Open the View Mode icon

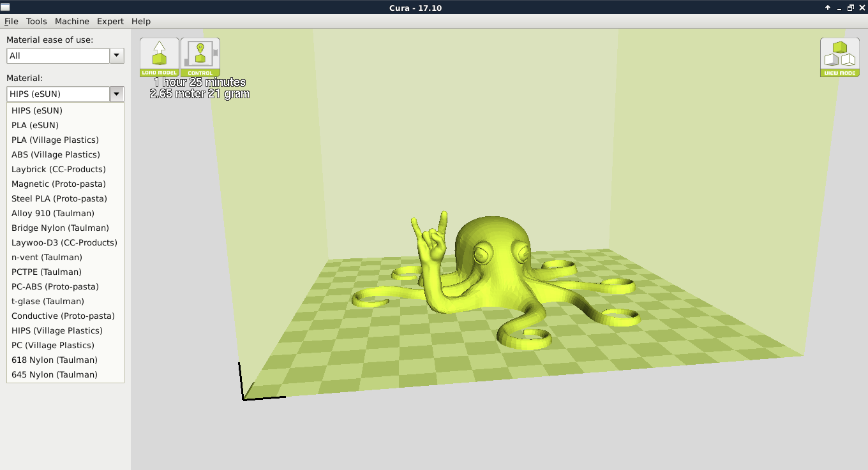coord(839,57)
